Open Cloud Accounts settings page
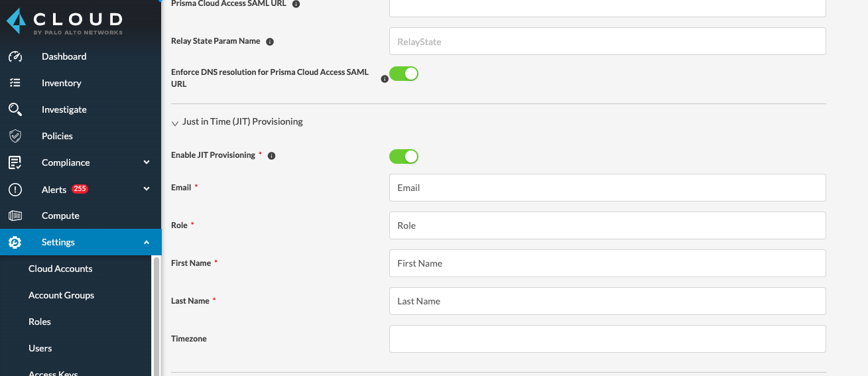Image resolution: width=868 pixels, height=376 pixels. coord(60,269)
